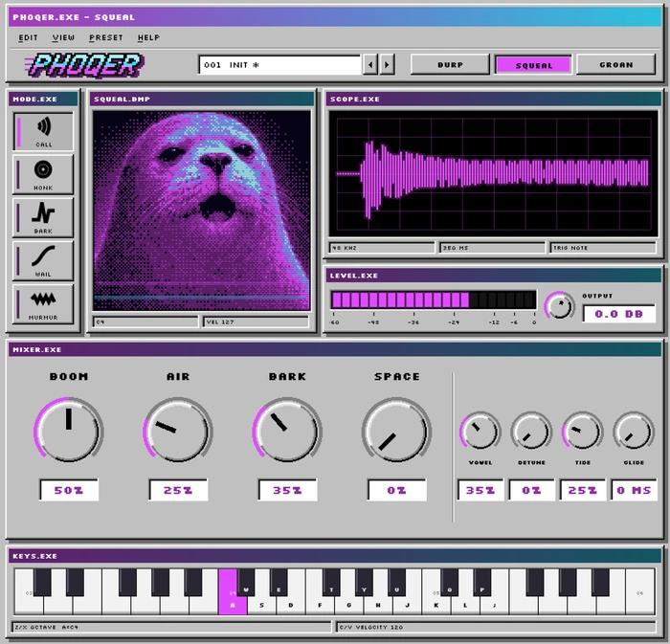Click the C/V VELOCITY 120 status field
Screen dimensions: 670x644
coord(496,627)
